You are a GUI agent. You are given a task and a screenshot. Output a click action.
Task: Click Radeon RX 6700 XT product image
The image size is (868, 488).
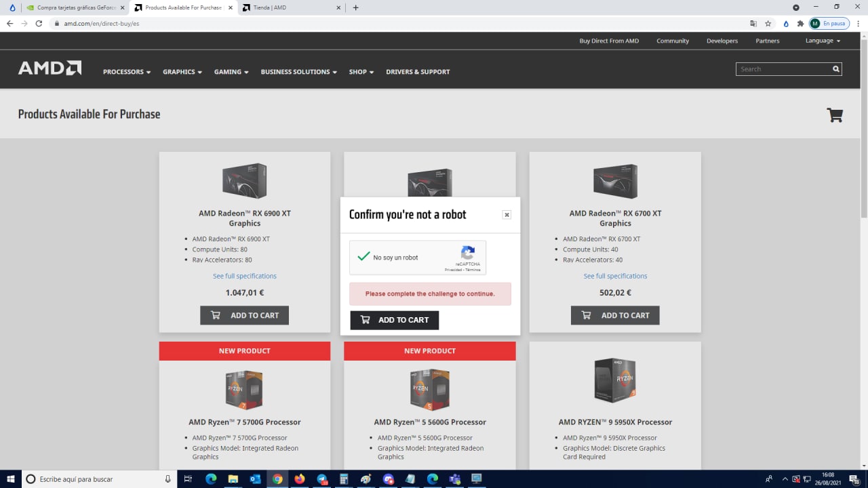click(615, 180)
